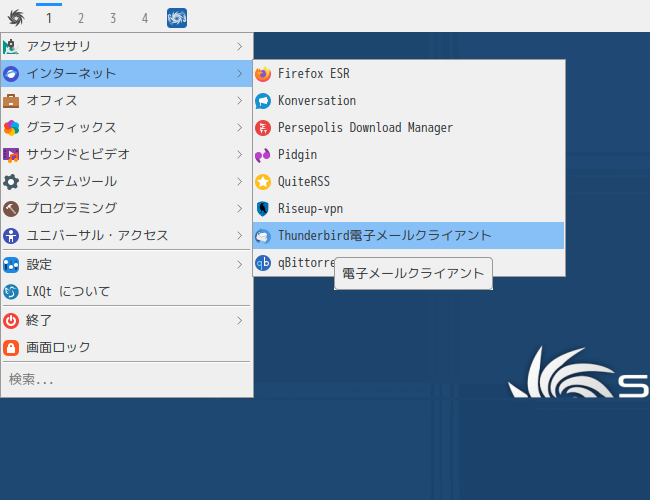Click the LXQt について logo icon
650x500 pixels.
11,291
